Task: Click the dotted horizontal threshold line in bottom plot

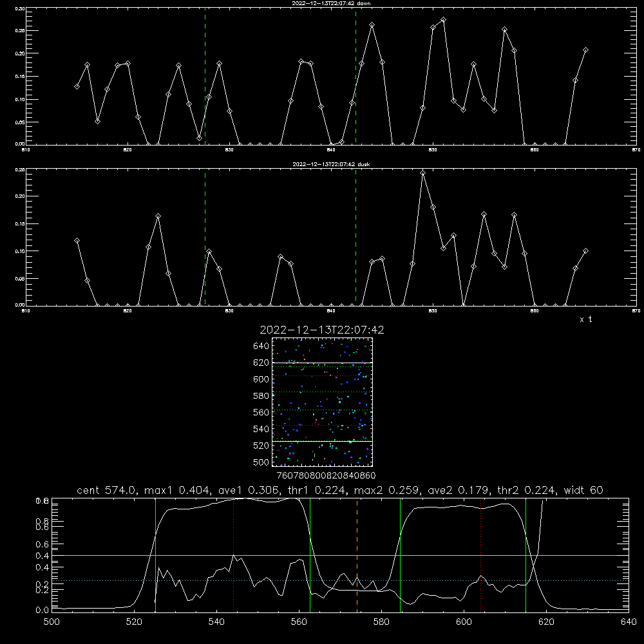Action: point(340,580)
